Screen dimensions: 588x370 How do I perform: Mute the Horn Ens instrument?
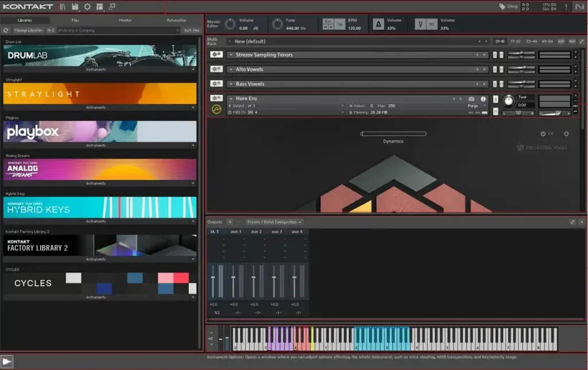[496, 112]
